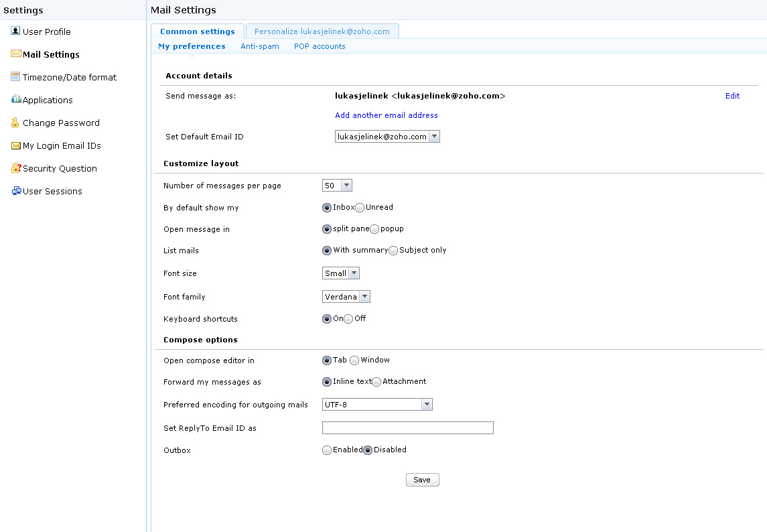The height and width of the screenshot is (532, 767).
Task: Choose popup for opening messages
Action: tap(374, 229)
